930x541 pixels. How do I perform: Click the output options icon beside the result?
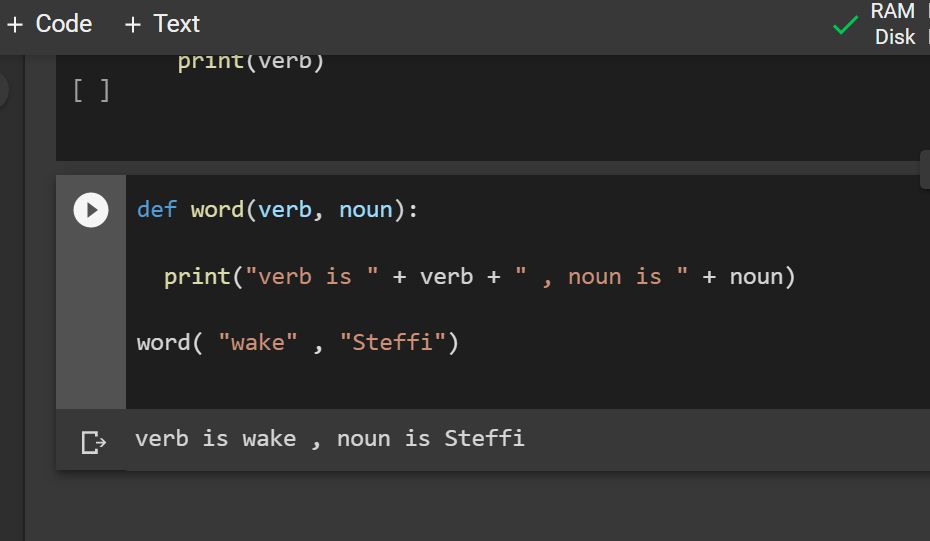point(93,442)
